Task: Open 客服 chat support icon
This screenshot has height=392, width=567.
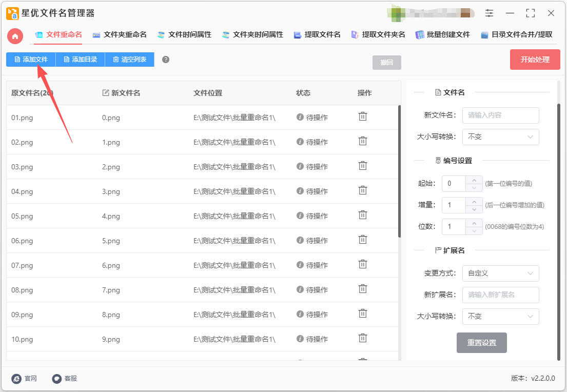Action: tap(57, 379)
